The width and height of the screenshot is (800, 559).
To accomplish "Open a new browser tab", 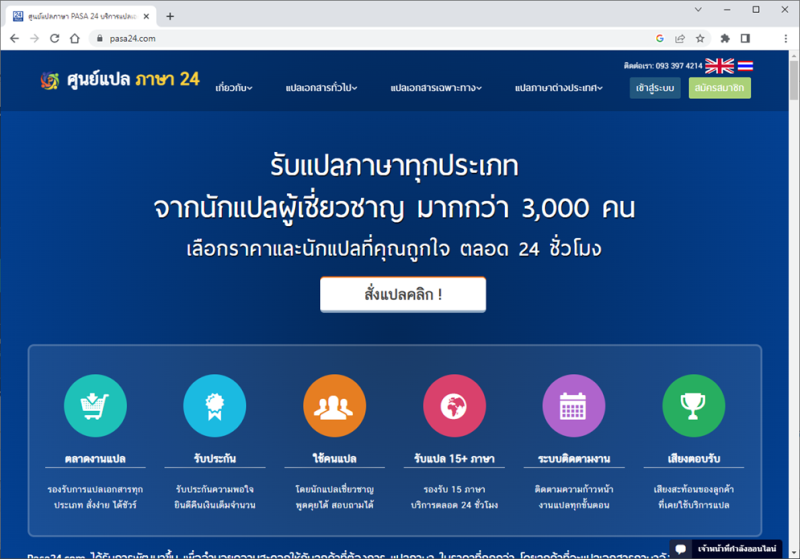I will pyautogui.click(x=170, y=16).
